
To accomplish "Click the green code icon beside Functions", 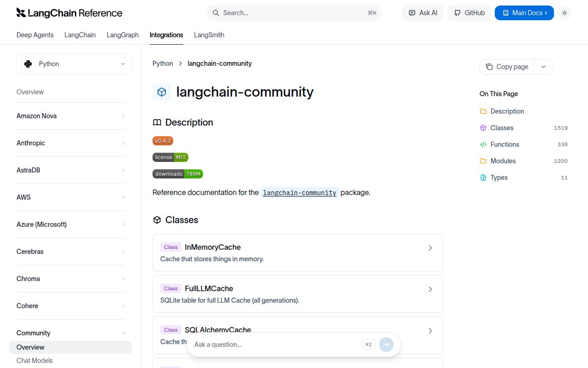I will [x=483, y=144].
